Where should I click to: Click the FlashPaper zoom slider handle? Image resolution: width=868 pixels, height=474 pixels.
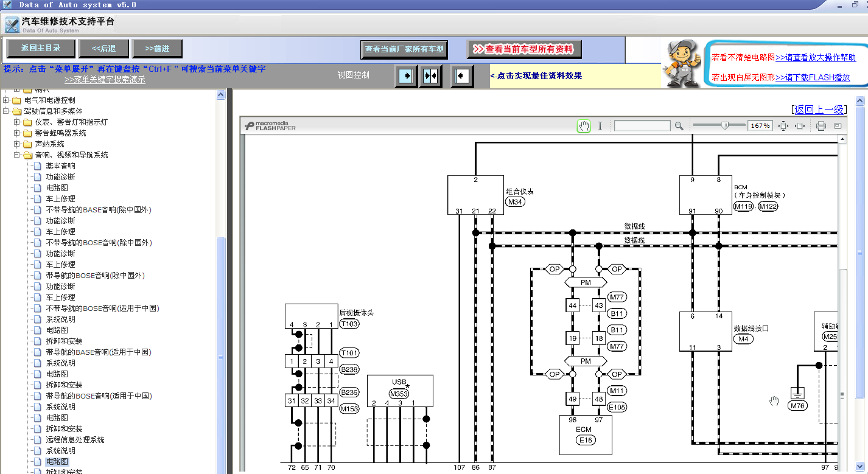[x=724, y=125]
